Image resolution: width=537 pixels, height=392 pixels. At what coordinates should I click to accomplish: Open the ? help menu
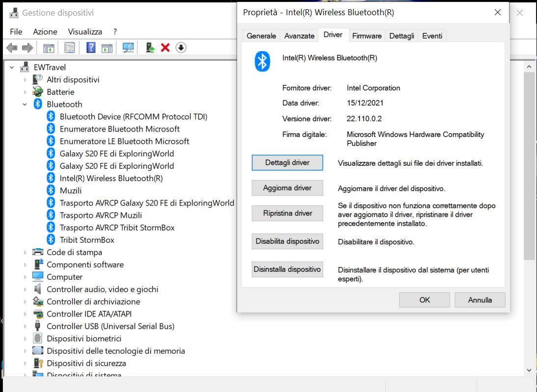(115, 31)
